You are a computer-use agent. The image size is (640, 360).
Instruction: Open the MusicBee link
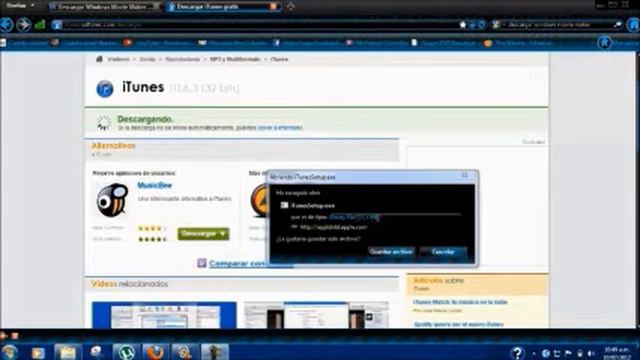pos(154,185)
